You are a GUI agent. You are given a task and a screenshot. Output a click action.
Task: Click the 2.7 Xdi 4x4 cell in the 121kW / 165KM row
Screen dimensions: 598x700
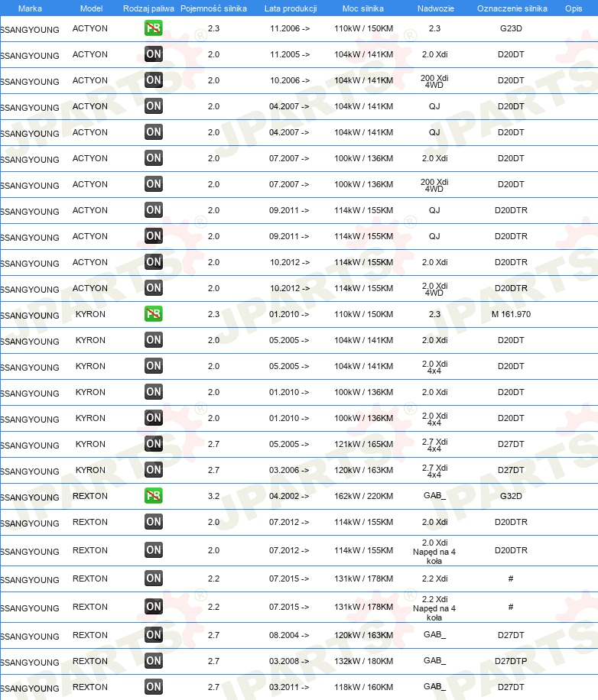[x=434, y=445]
